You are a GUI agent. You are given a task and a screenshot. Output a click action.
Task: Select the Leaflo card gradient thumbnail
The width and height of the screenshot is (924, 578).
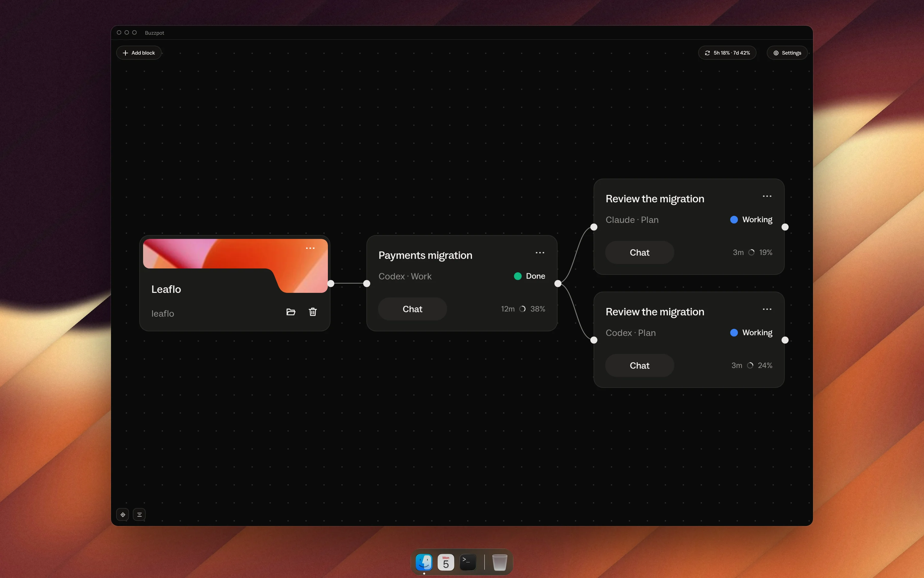(x=235, y=265)
